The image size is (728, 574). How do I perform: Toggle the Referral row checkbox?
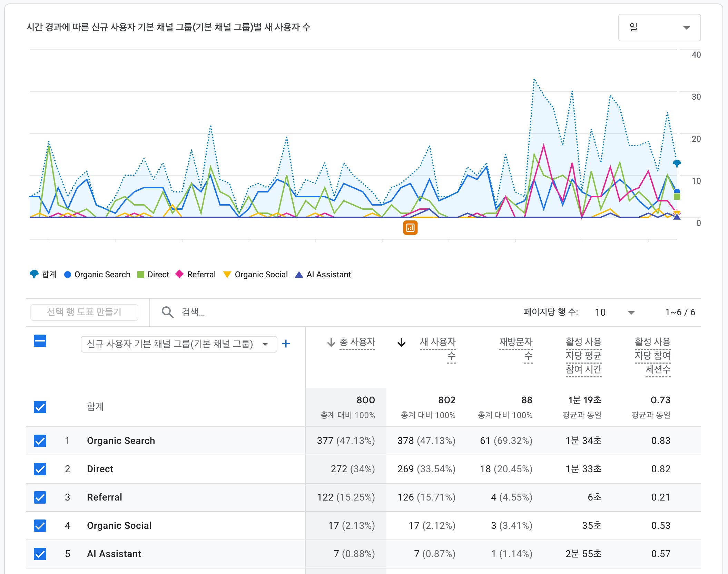(40, 497)
